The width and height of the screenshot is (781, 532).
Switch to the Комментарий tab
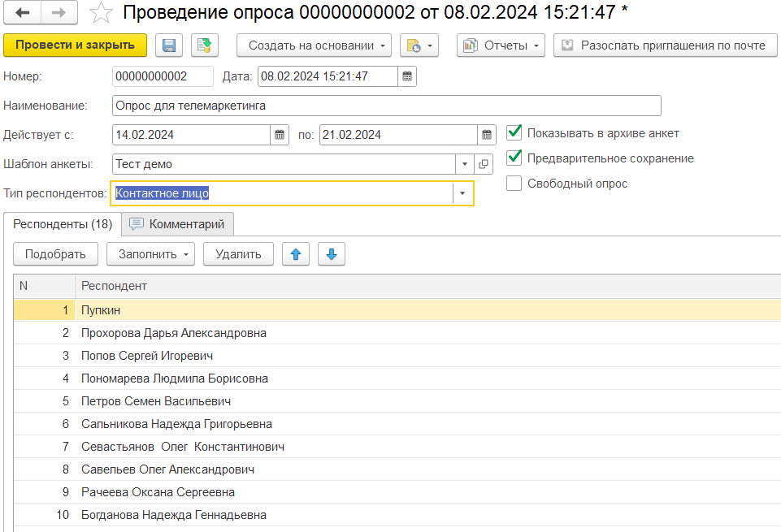(x=178, y=224)
